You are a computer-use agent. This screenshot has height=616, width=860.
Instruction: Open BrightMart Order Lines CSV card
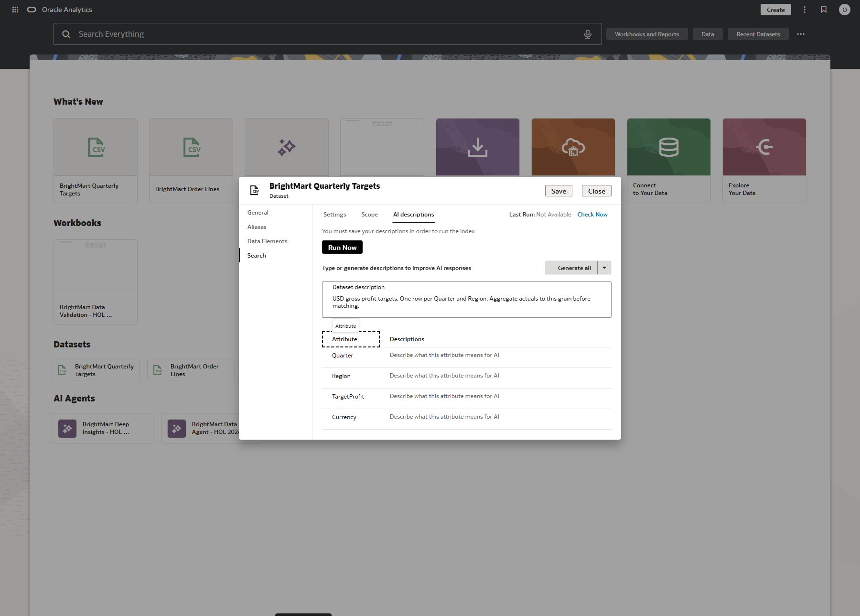(x=191, y=161)
